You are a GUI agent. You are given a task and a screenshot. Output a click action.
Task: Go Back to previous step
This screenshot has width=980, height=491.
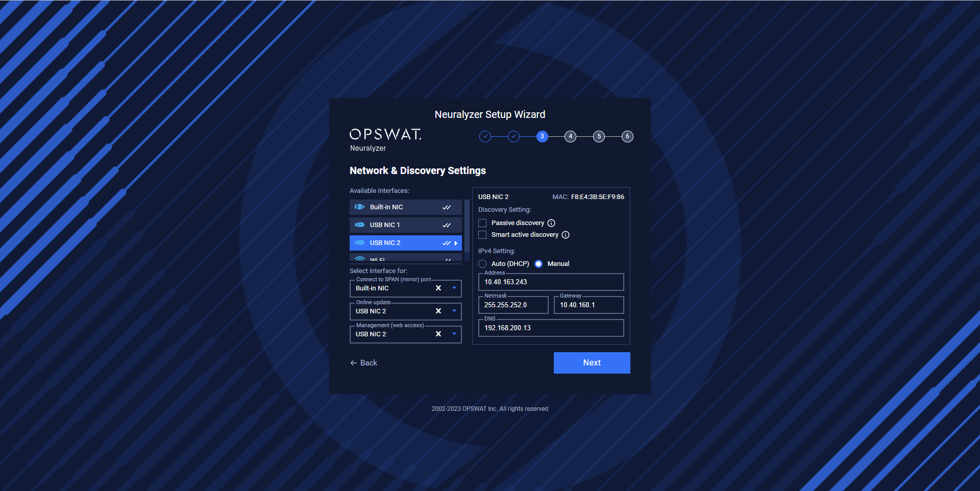pyautogui.click(x=363, y=363)
